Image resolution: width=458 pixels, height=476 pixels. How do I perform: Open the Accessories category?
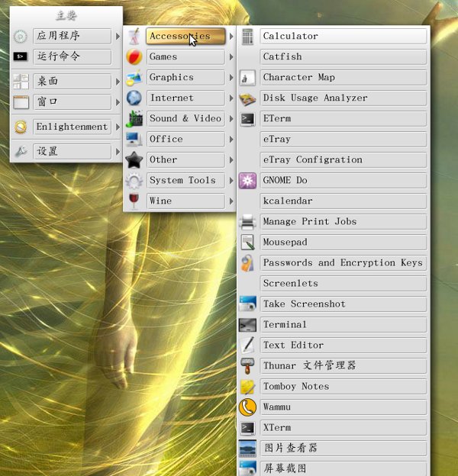[x=185, y=37]
